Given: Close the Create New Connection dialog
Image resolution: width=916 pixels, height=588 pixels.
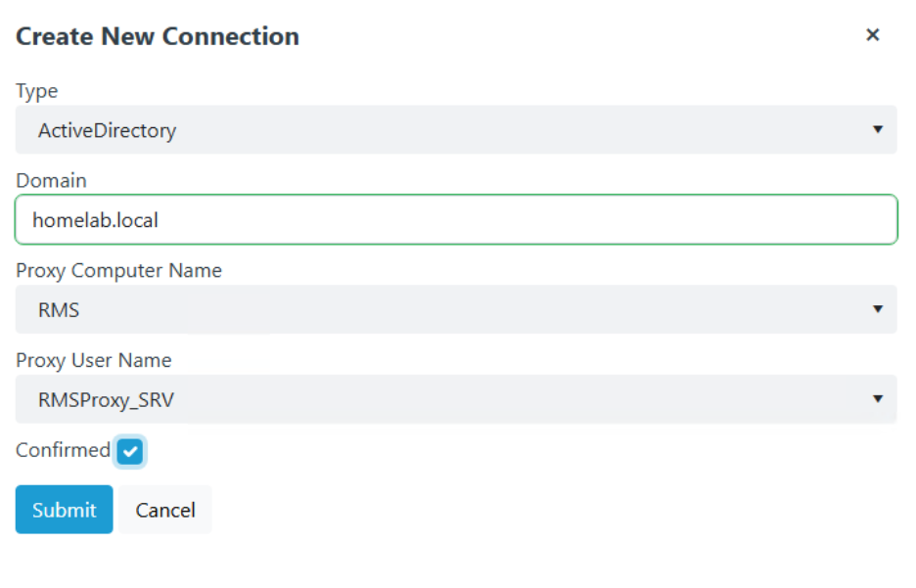Looking at the screenshot, I should click(872, 34).
